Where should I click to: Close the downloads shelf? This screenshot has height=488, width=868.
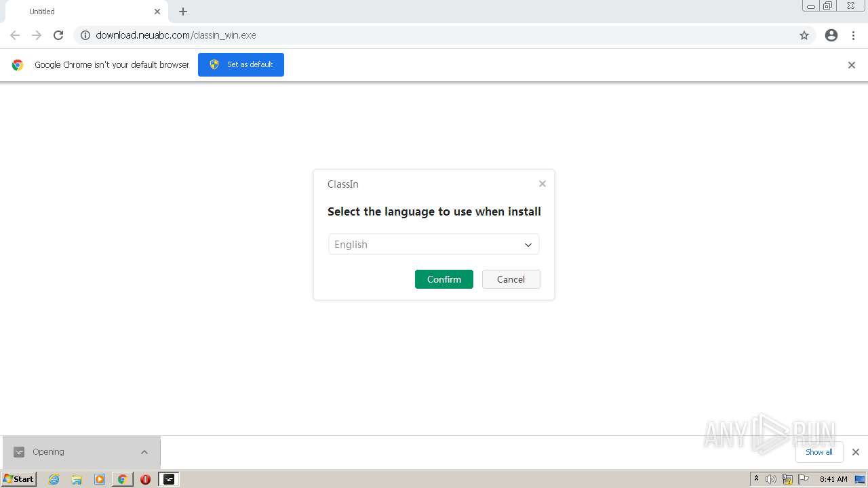click(856, 452)
